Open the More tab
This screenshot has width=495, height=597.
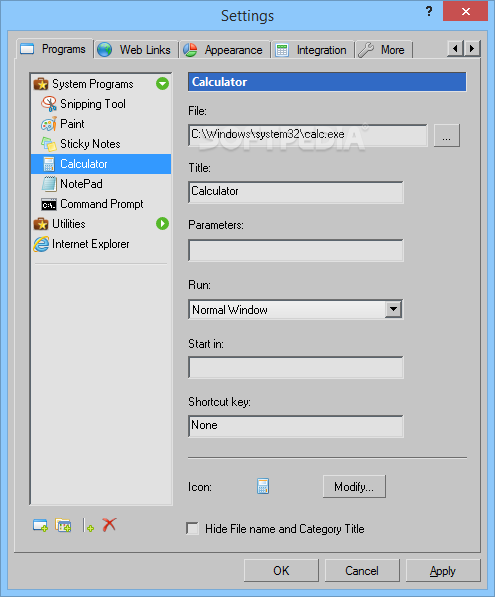[384, 49]
